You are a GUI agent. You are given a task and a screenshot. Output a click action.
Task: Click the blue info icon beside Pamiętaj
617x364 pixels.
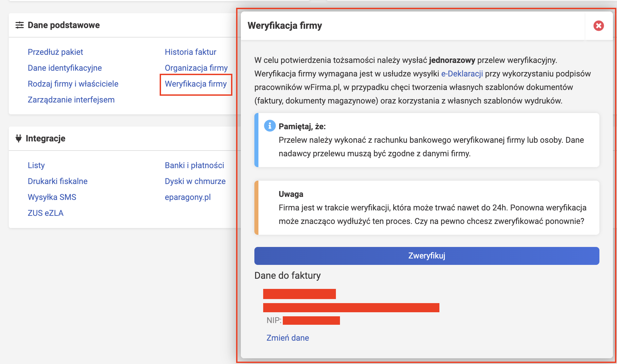pyautogui.click(x=270, y=126)
